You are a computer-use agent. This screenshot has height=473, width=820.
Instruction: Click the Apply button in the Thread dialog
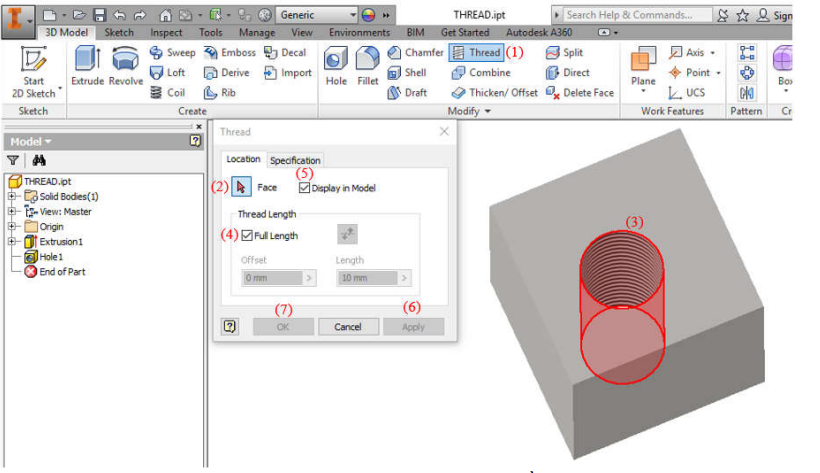[x=413, y=327]
